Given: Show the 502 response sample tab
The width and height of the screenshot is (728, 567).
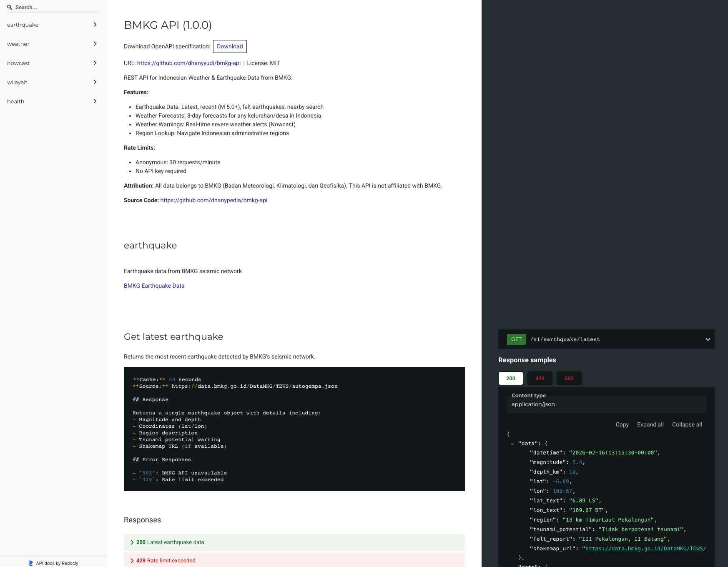Looking at the screenshot, I should click(569, 378).
